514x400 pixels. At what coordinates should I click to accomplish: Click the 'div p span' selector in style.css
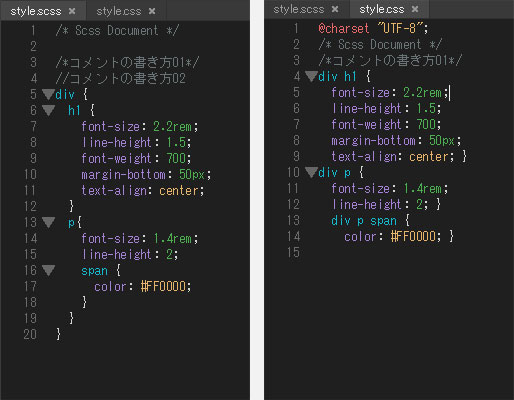click(x=364, y=221)
